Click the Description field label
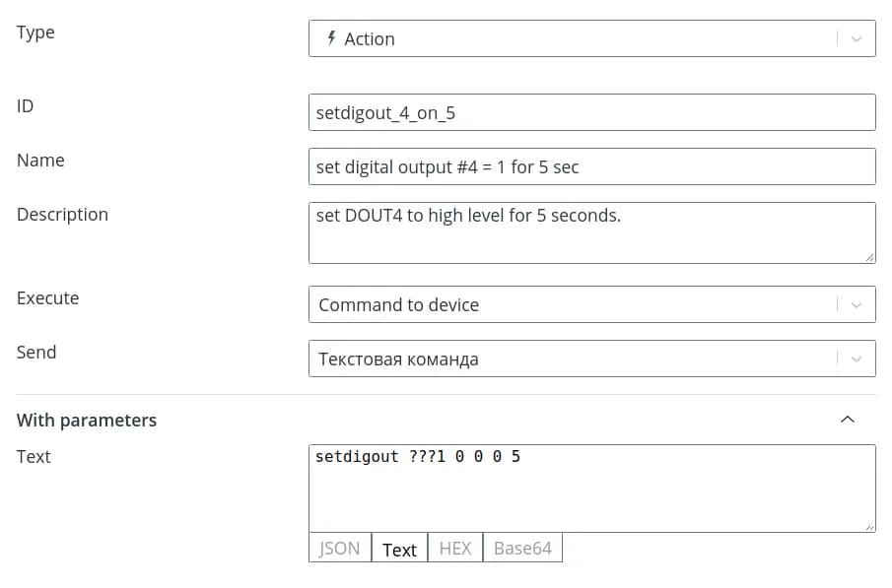 coord(62,215)
